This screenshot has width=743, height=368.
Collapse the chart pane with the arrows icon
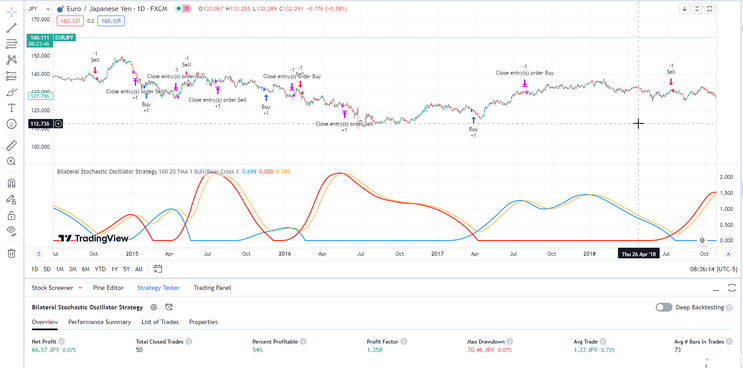point(697,9)
